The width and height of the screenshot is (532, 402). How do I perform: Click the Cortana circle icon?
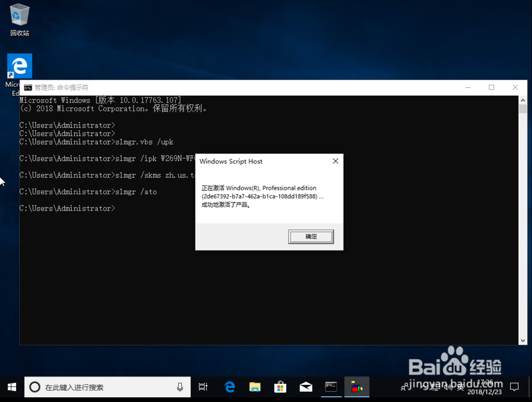[35, 387]
